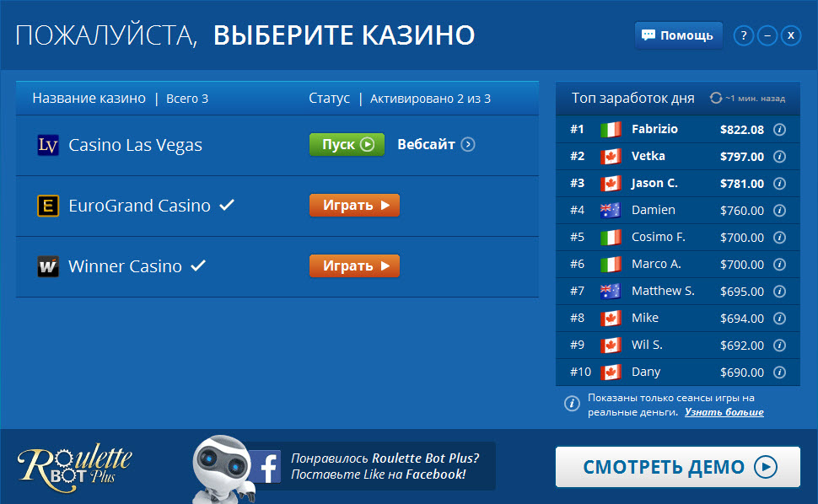Click the Всего 3 text
818x504 pixels.
pyautogui.click(x=187, y=99)
